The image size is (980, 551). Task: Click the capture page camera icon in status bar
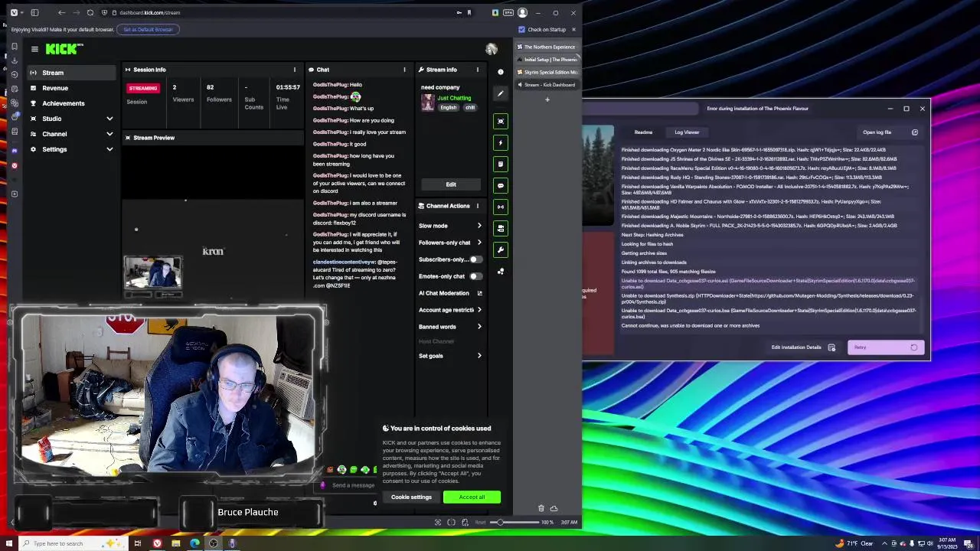[x=438, y=522]
